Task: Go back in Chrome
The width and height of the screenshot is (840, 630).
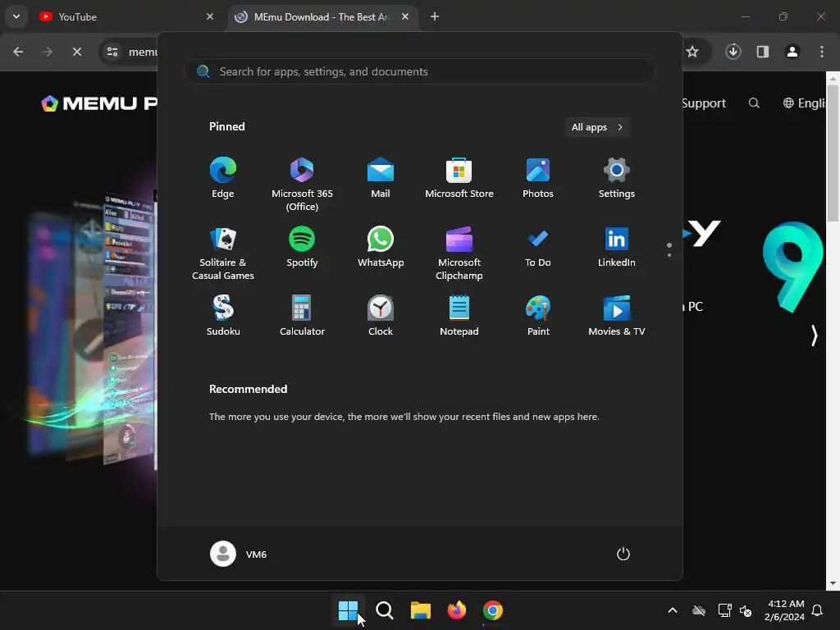Action: pos(18,52)
